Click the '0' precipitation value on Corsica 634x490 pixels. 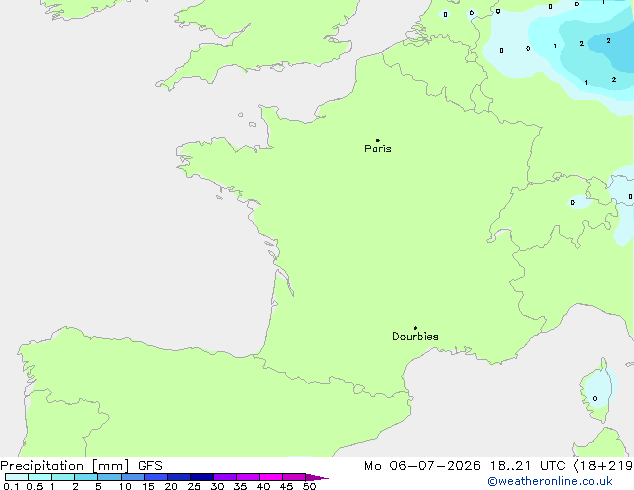point(595,399)
